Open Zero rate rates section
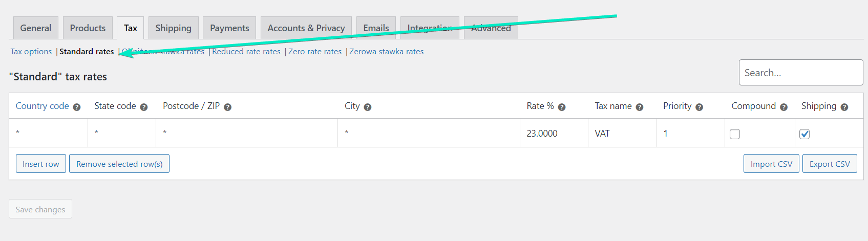The height and width of the screenshot is (241, 868). [x=315, y=52]
